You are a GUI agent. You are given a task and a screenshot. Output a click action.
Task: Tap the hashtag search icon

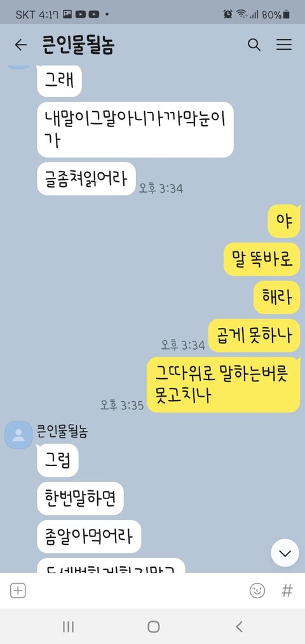[x=287, y=591]
